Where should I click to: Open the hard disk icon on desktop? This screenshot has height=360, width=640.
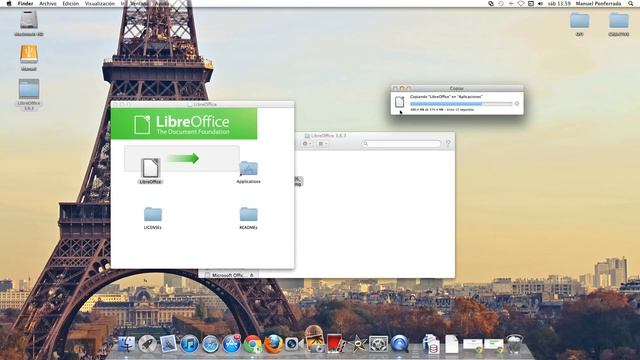coord(29,20)
